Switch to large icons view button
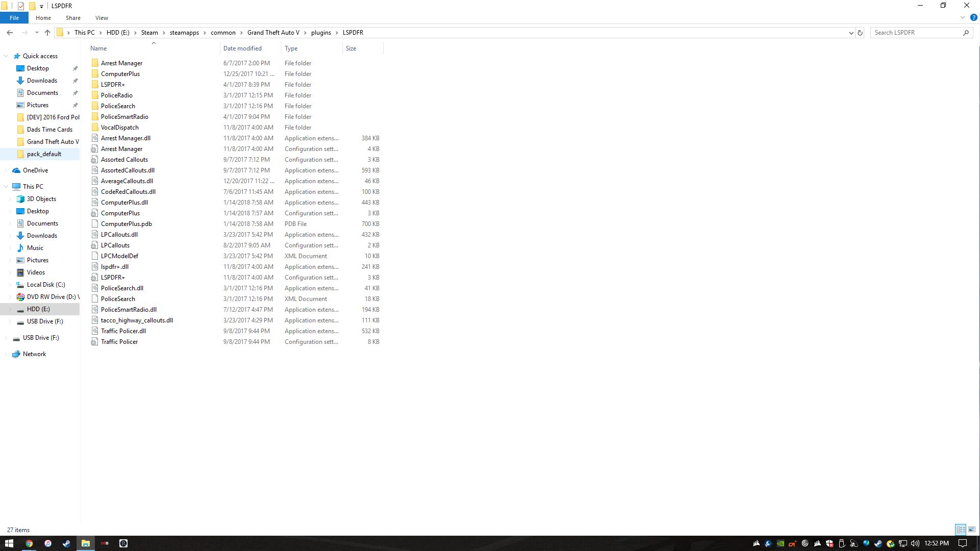980x551 pixels. click(x=972, y=530)
